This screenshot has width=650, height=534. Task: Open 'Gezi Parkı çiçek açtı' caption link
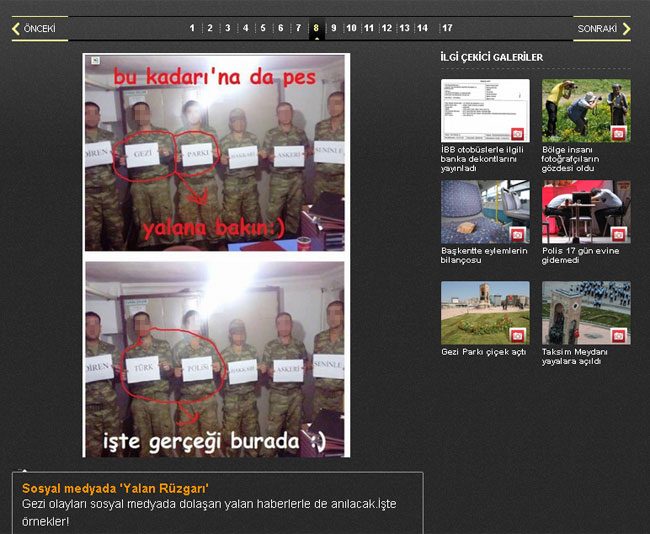click(x=483, y=352)
